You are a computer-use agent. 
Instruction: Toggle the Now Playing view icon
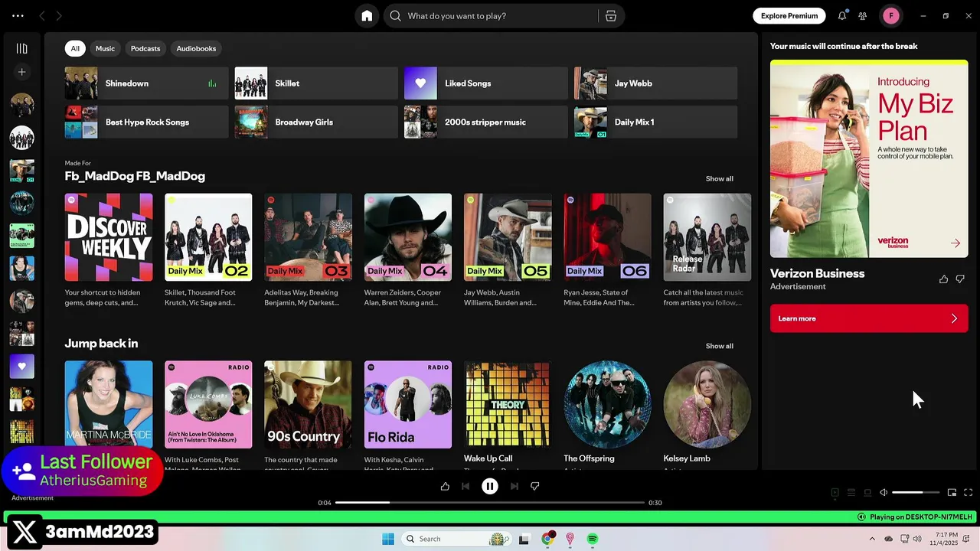835,493
